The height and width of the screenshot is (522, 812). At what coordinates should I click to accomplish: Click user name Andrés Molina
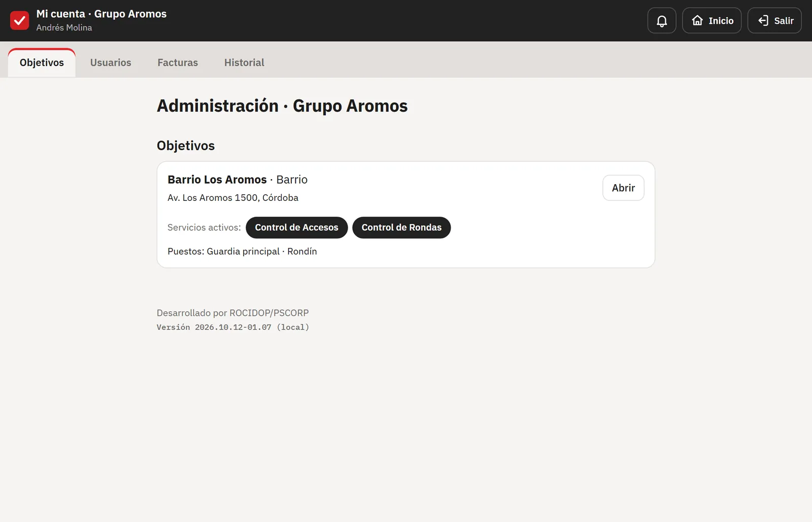click(x=64, y=28)
